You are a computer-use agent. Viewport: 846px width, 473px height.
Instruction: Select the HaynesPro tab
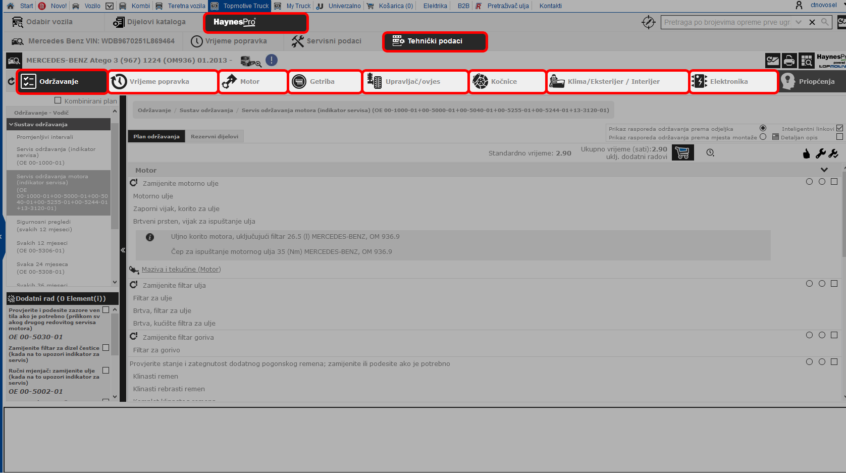(x=256, y=23)
